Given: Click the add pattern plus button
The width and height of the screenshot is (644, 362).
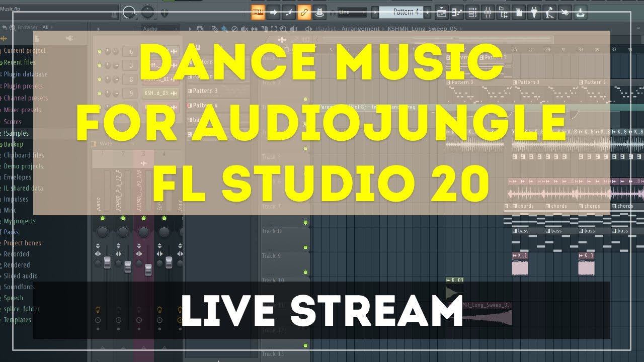Looking at the screenshot, I should click(x=427, y=12).
